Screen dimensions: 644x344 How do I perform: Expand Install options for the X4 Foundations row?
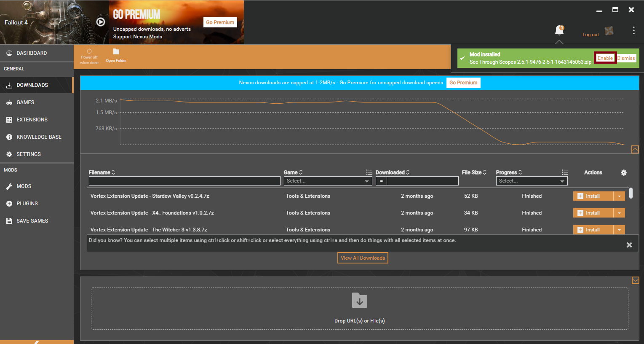[x=619, y=213]
